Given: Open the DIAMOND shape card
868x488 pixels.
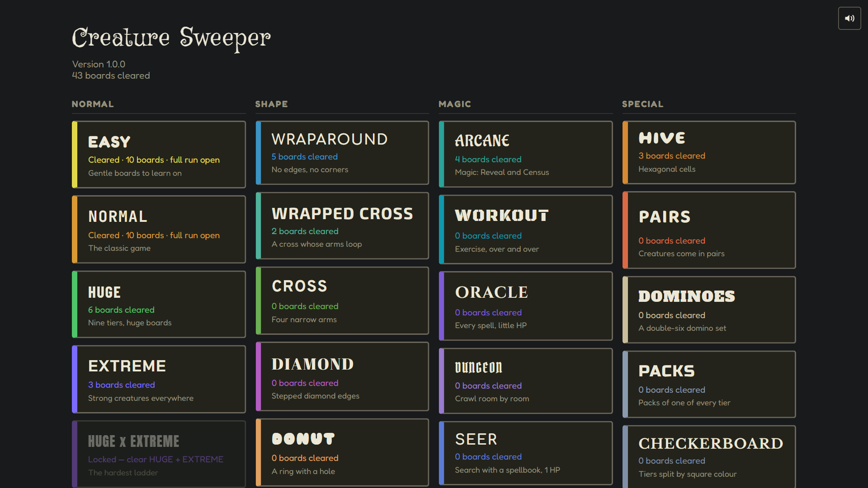Looking at the screenshot, I should (x=342, y=376).
